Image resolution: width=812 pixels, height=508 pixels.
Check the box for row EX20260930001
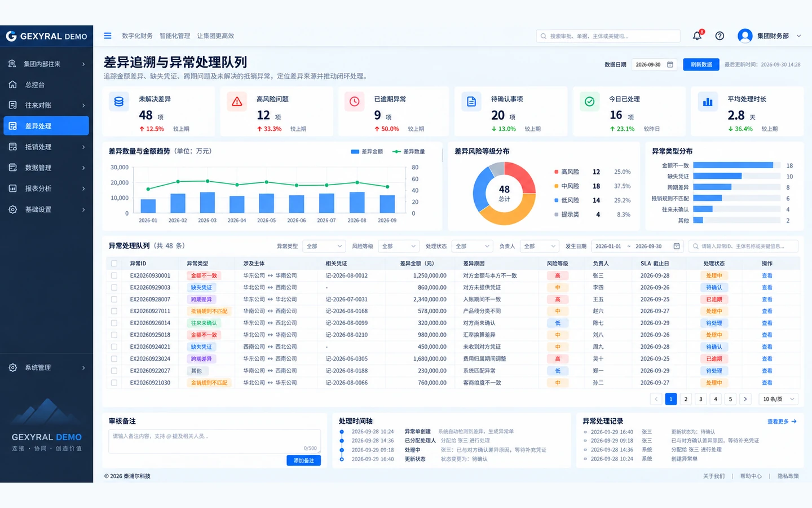click(114, 275)
